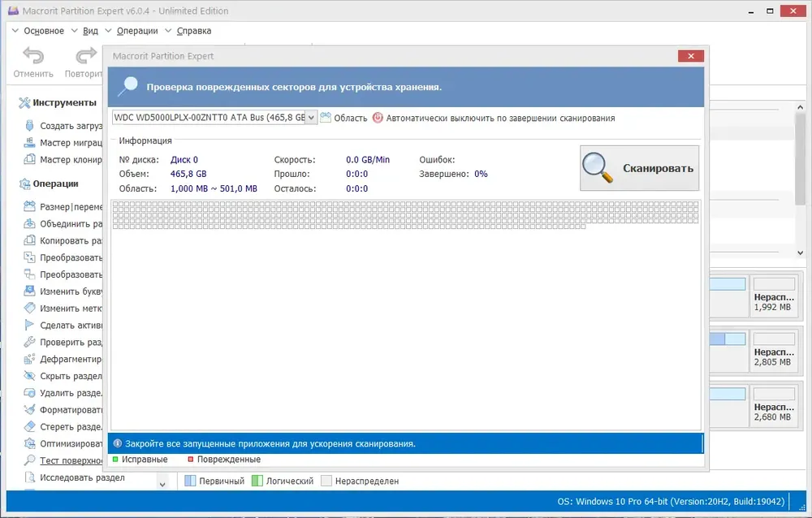Click the Исследовать раздел icon

tap(29, 477)
